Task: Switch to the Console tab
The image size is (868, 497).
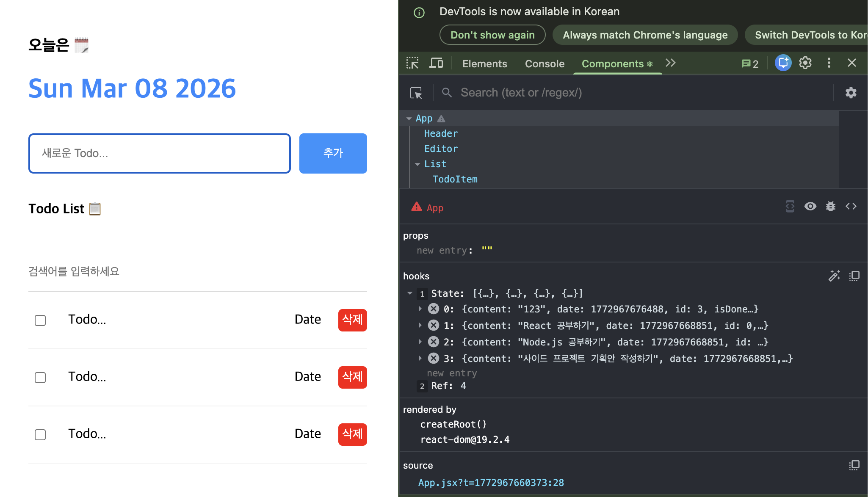Action: pos(545,64)
